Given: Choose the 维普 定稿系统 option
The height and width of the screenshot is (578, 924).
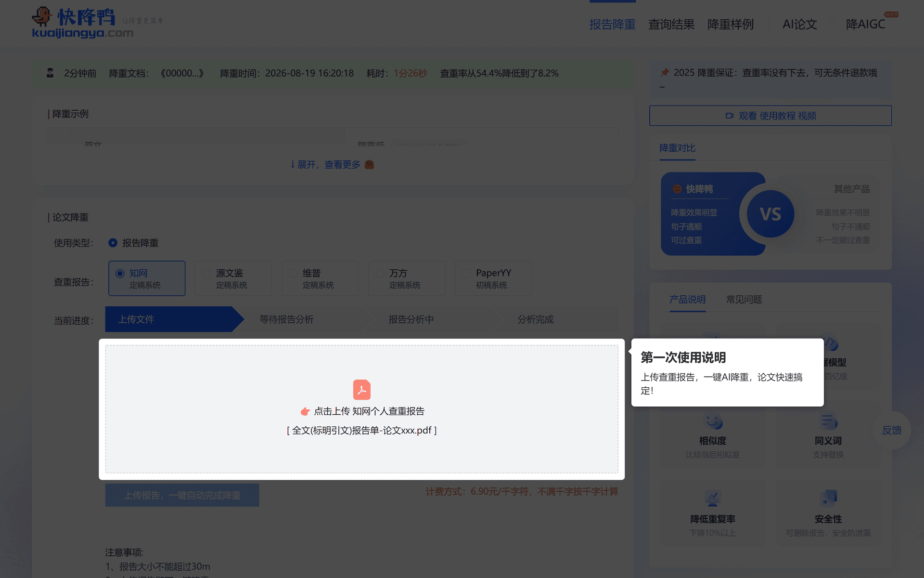Looking at the screenshot, I should [x=320, y=278].
